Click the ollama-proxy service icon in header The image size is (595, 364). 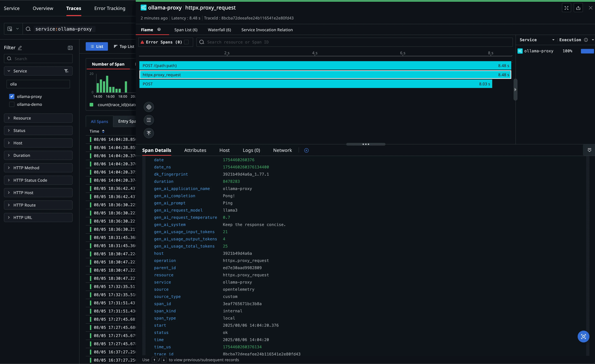tap(143, 8)
